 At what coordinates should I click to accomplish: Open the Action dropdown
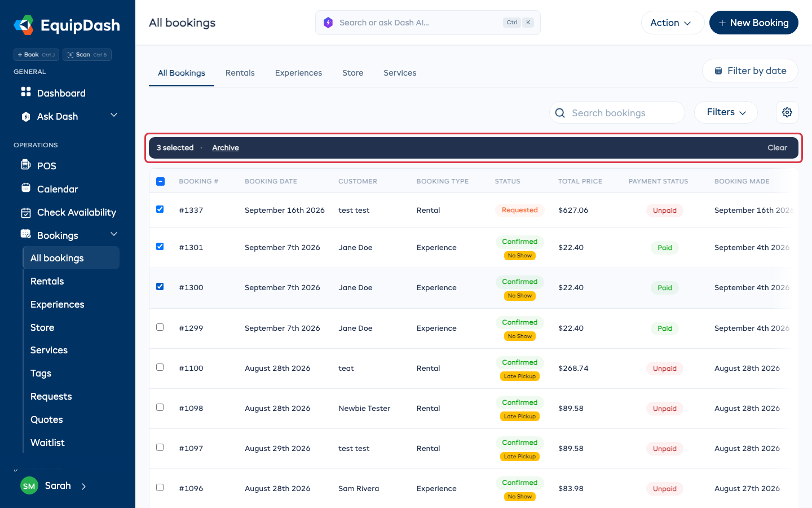[x=673, y=23]
